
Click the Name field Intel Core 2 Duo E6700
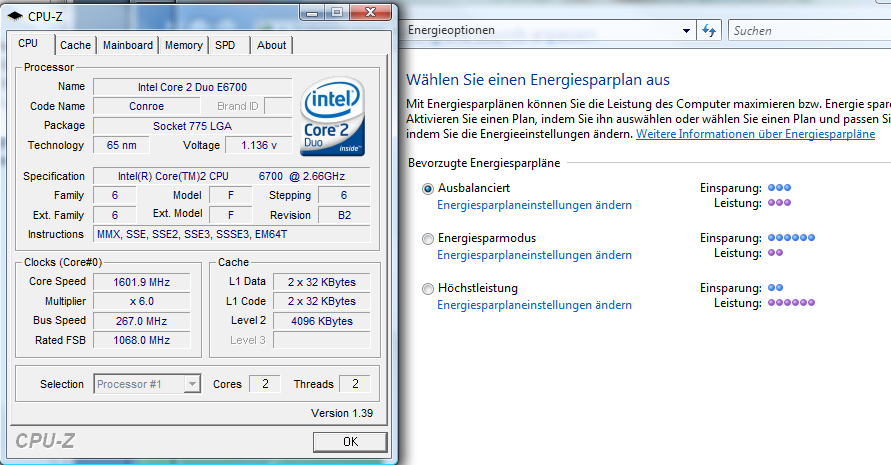(x=193, y=87)
